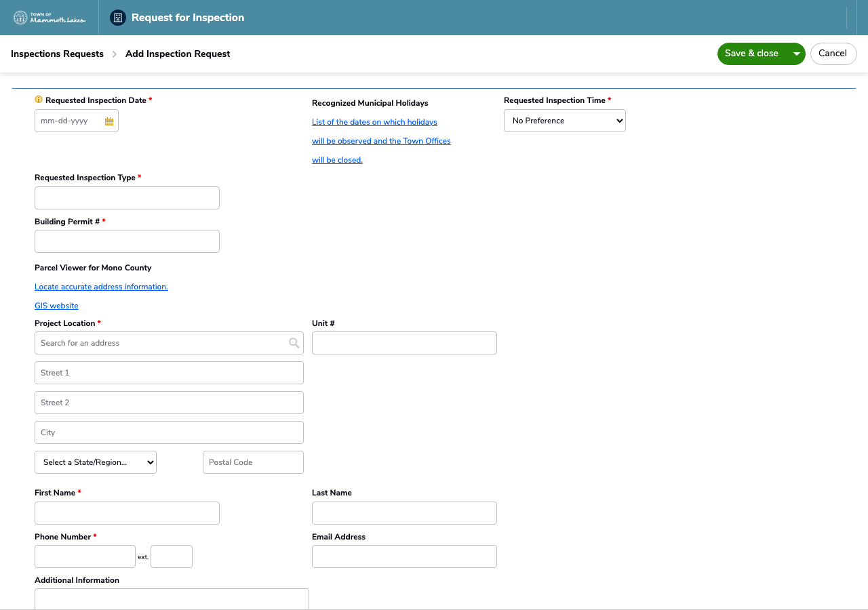Click the Email Address input field
The width and height of the screenshot is (868, 610).
coord(404,556)
